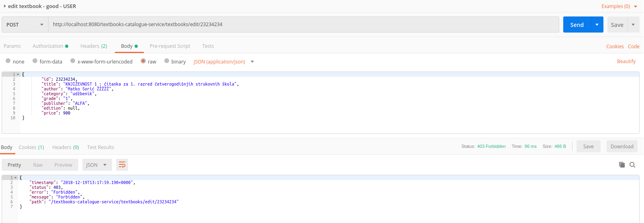This screenshot has width=644, height=223.
Task: Expand the Save button arrow menu
Action: 633,25
